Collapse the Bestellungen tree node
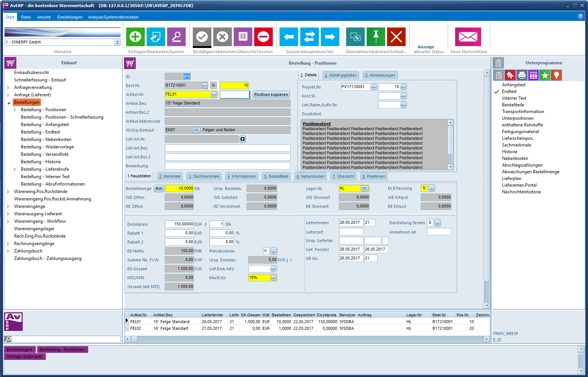 [9, 103]
